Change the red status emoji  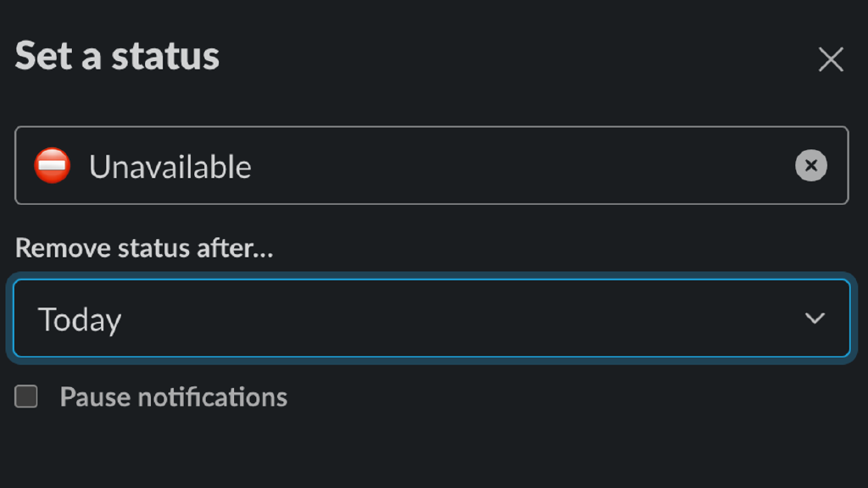click(x=52, y=165)
